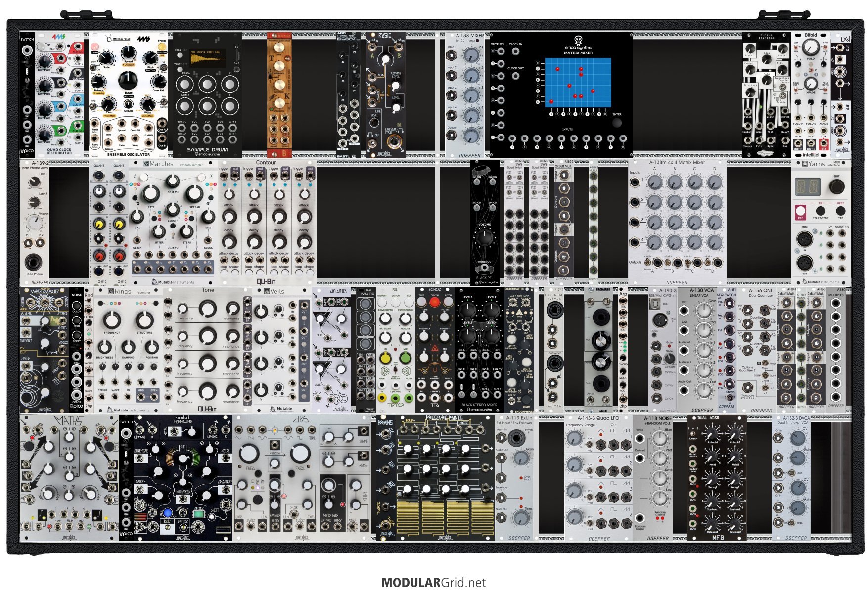Screen dimensions: 868x593
Task: Toggle the red DIGITAL button on Echoz
Action: tap(435, 302)
